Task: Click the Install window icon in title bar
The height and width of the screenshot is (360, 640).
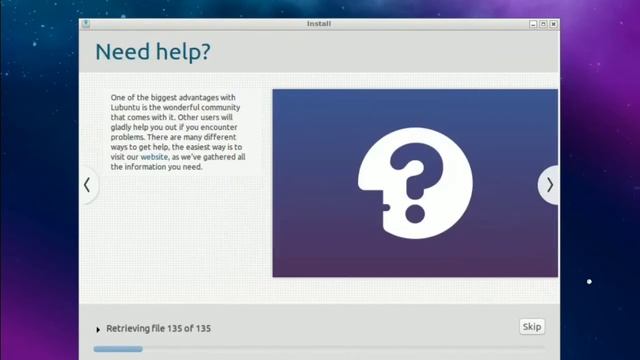Action: tap(86, 24)
